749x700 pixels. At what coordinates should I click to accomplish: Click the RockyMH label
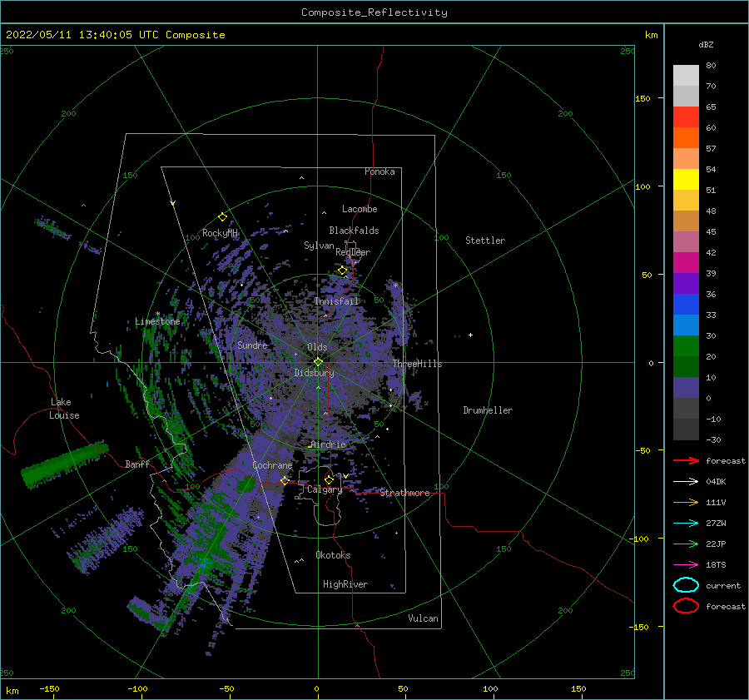tap(220, 233)
